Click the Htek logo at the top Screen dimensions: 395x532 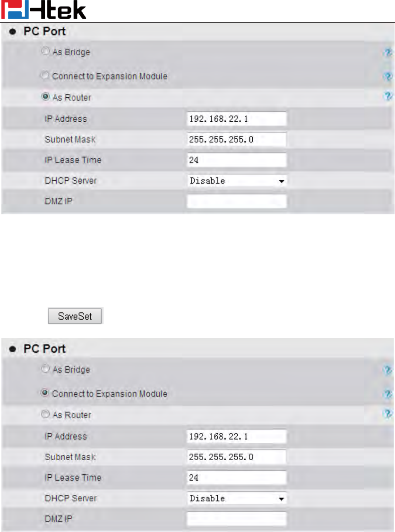tap(43, 10)
